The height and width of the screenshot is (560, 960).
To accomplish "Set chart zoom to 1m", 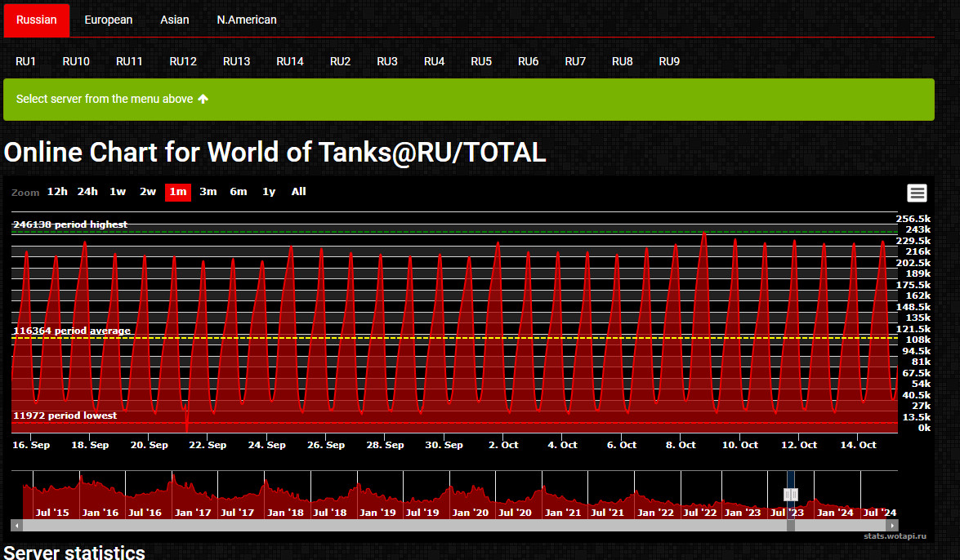I will pos(178,192).
